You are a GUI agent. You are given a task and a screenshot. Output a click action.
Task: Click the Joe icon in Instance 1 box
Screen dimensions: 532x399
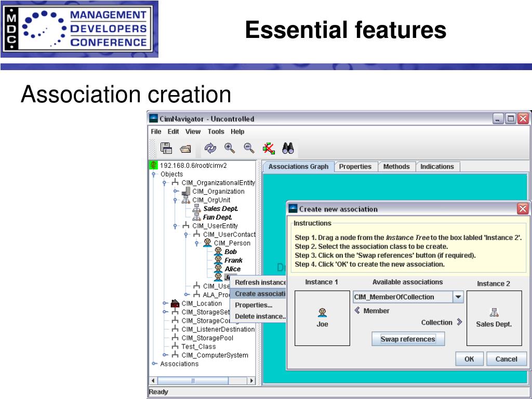[x=322, y=312]
